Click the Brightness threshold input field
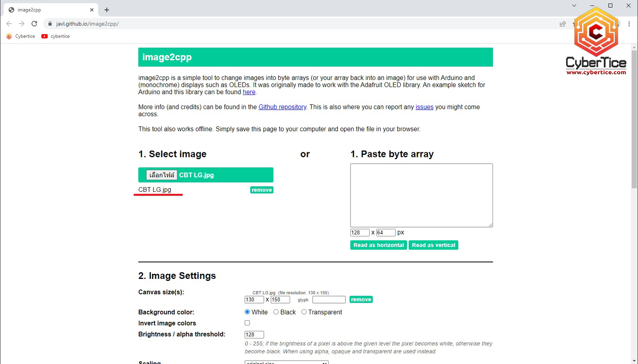 (254, 335)
